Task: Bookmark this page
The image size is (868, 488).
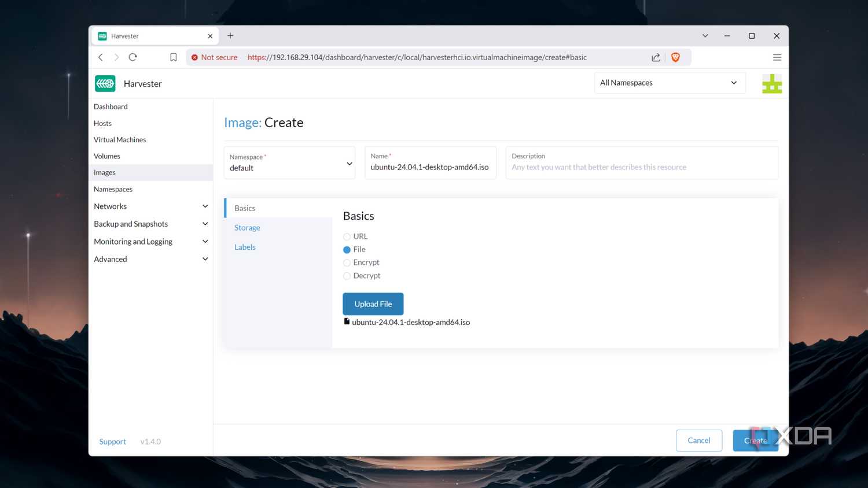Action: point(173,57)
